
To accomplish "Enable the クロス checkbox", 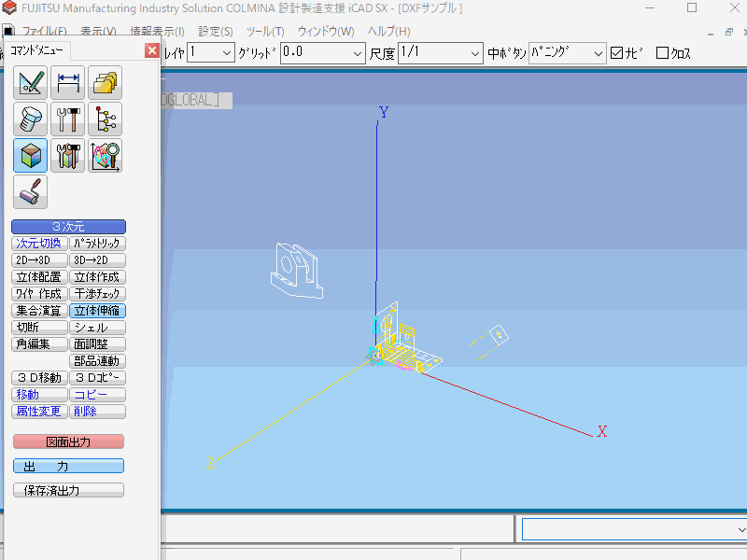I will 663,53.
